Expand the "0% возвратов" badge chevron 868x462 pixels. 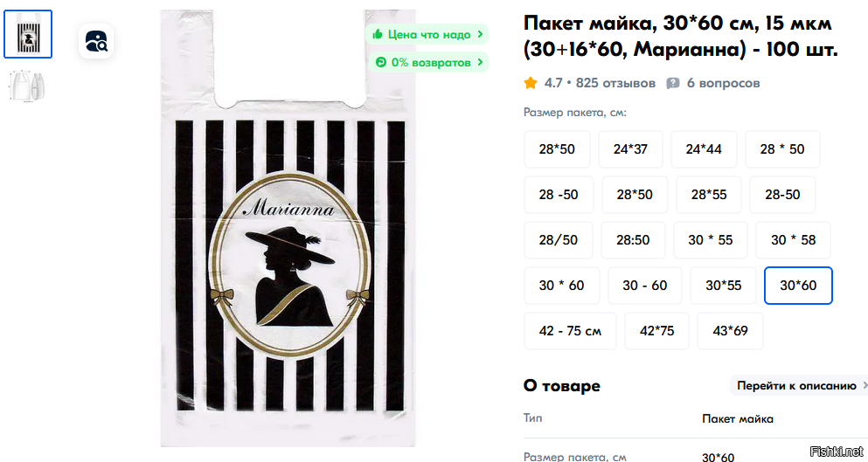tap(480, 62)
